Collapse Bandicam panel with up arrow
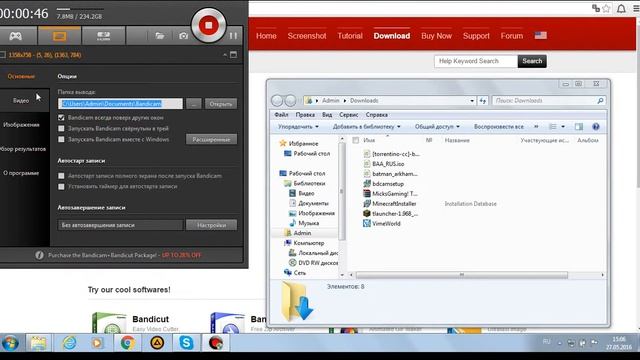This screenshot has height=360, width=640. tap(225, 55)
